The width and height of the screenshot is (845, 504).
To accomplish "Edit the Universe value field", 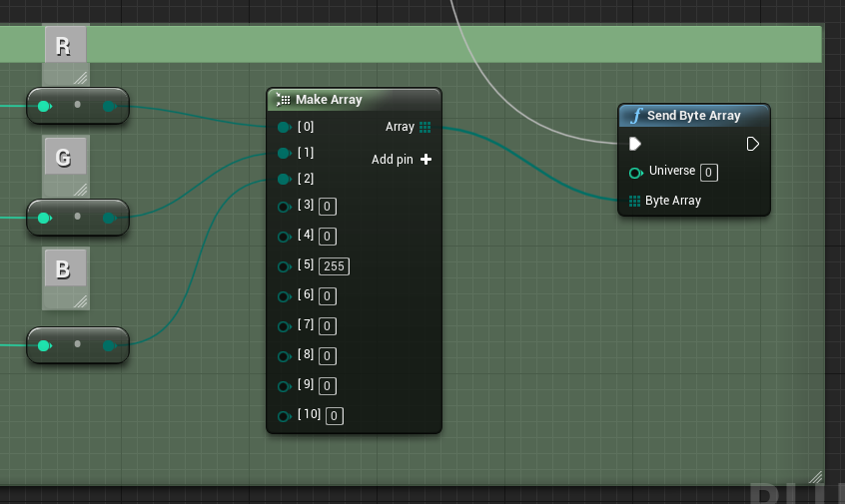I will (708, 173).
